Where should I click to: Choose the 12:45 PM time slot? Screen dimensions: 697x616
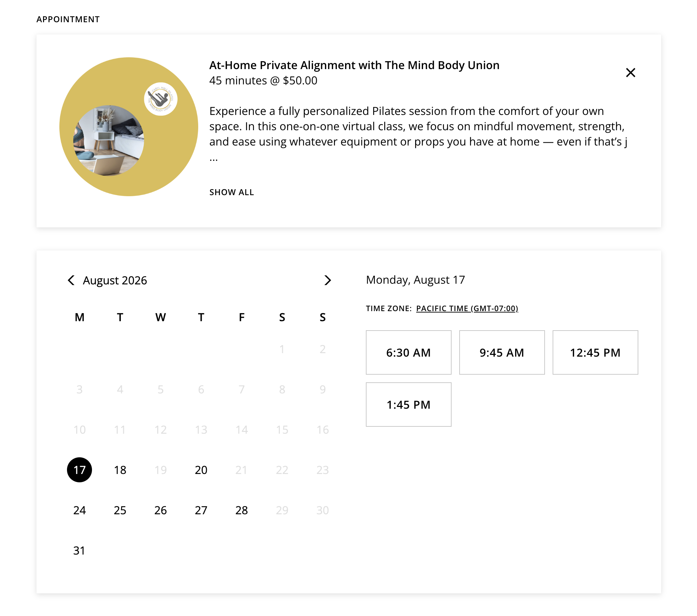595,352
